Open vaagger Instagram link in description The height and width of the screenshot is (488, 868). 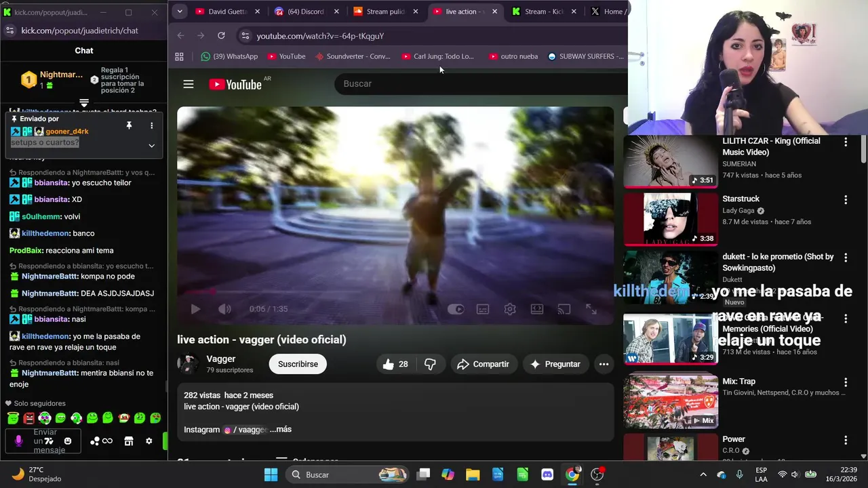click(x=245, y=430)
